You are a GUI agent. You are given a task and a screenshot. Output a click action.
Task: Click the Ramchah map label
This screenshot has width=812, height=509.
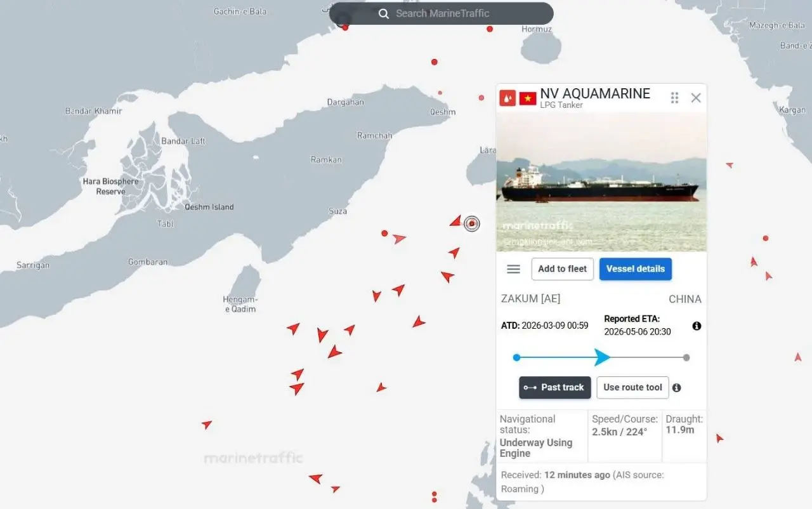375,135
